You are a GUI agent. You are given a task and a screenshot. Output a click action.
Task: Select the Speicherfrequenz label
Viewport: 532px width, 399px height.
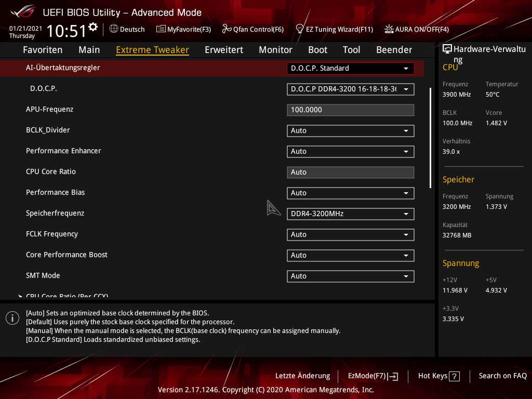[x=55, y=213]
